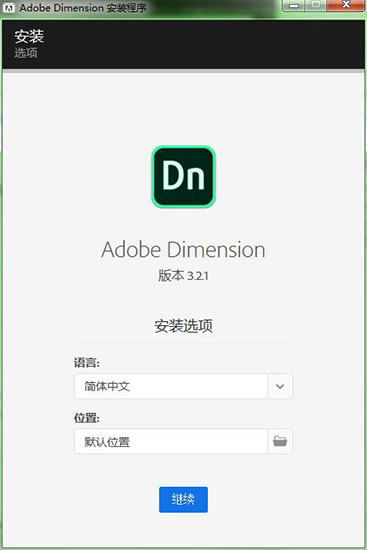Click the 语言: label
The height and width of the screenshot is (550, 367).
click(87, 362)
